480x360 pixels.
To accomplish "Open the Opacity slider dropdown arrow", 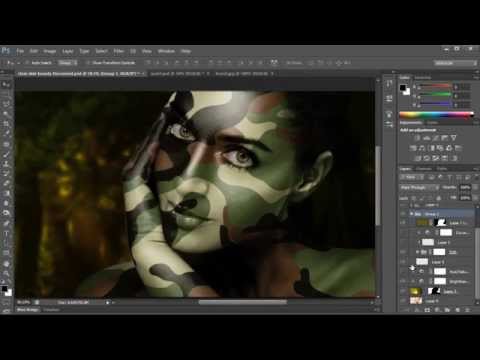I will 475,188.
